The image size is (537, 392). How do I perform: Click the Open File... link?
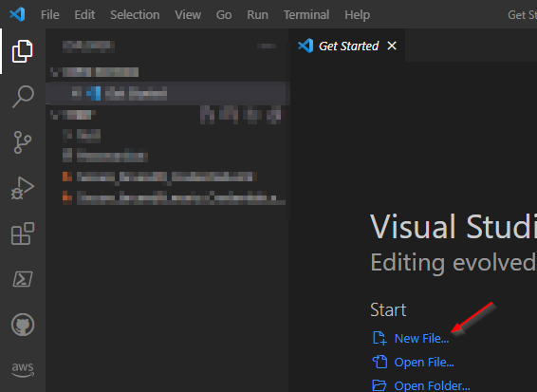point(424,363)
